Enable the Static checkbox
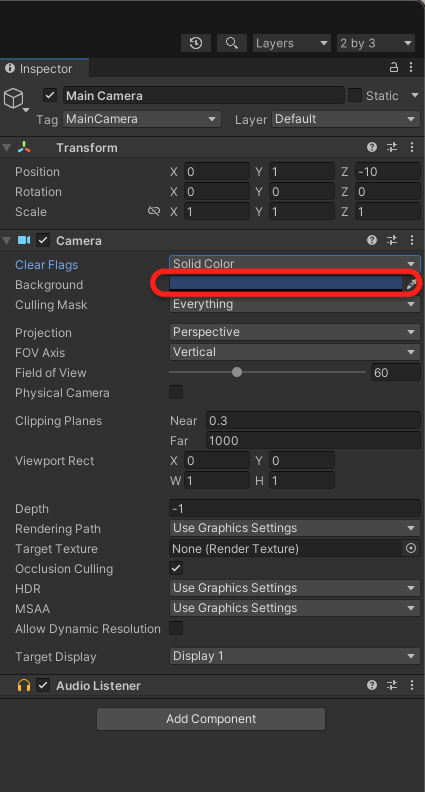 (x=355, y=95)
